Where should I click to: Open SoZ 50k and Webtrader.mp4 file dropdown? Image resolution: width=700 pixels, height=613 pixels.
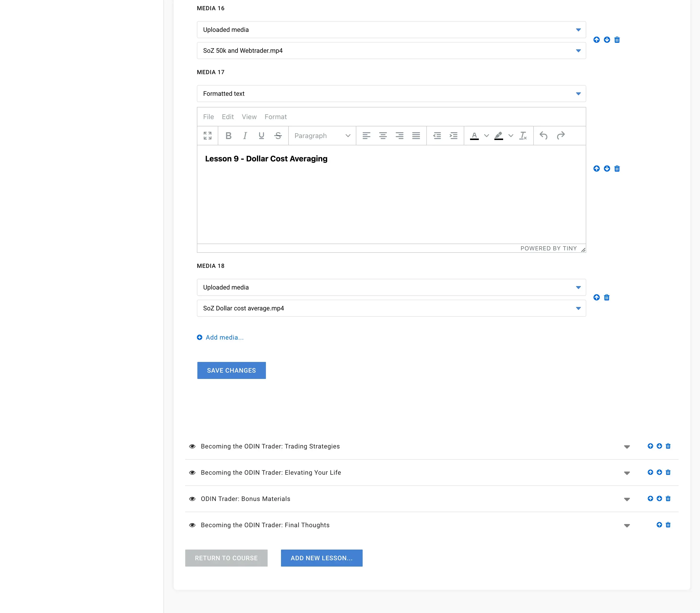[391, 51]
